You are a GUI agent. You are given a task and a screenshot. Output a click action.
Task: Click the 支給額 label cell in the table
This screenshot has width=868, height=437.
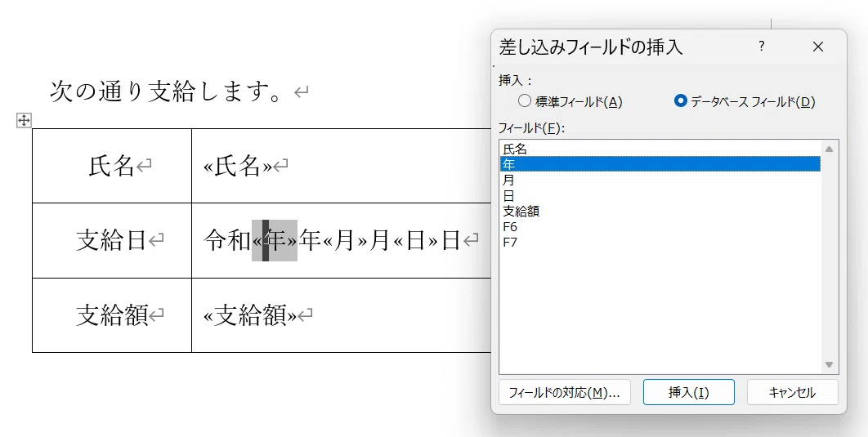112,315
